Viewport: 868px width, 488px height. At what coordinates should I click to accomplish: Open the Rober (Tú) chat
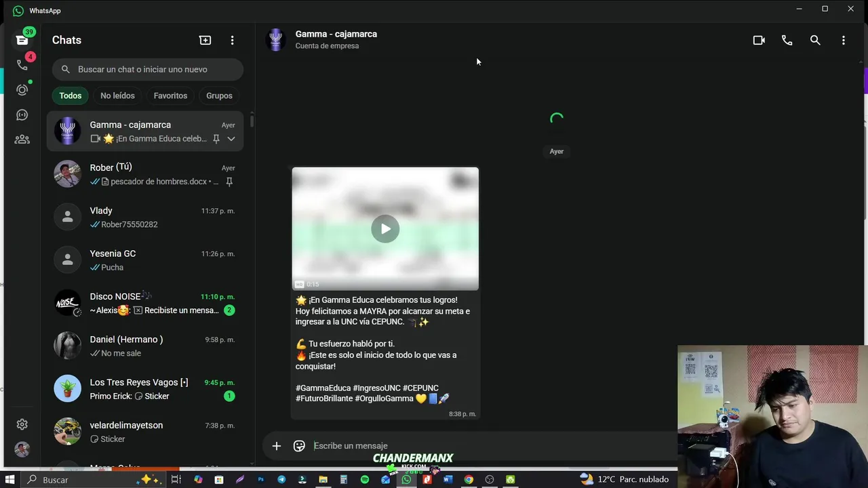tap(145, 174)
